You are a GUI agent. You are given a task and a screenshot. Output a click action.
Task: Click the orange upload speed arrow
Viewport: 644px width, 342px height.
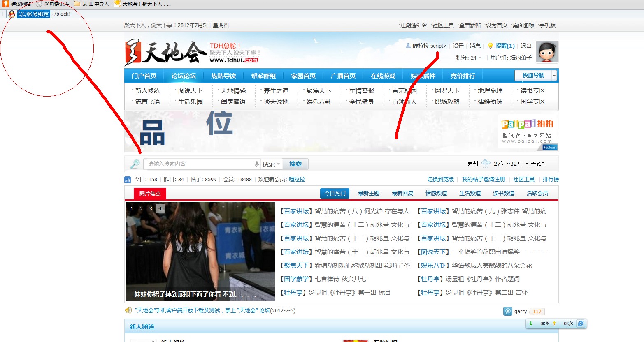[x=554, y=324]
